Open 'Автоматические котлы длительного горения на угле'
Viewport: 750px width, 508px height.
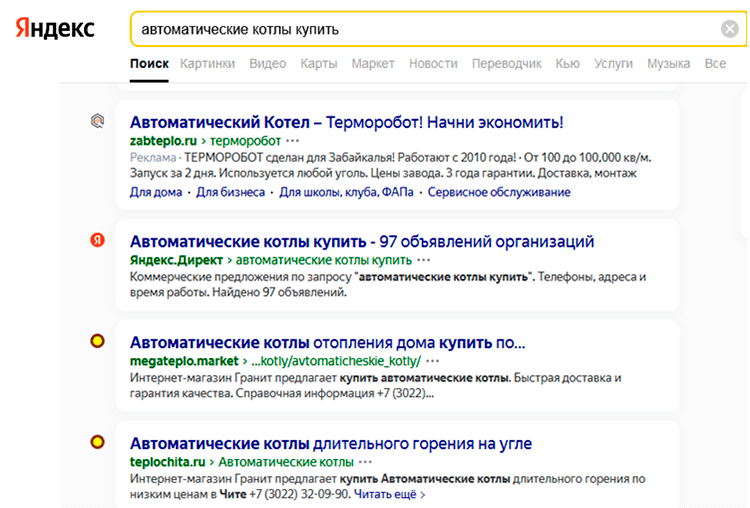pyautogui.click(x=331, y=444)
